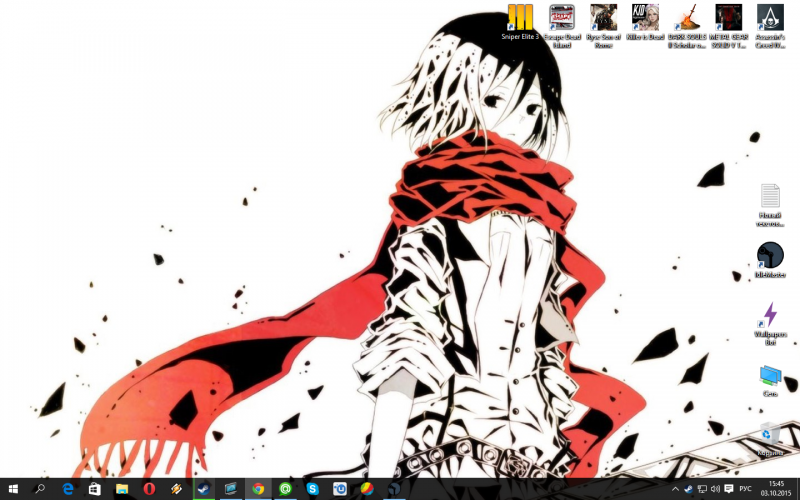The width and height of the screenshot is (800, 500).
Task: Open the clock showing 15:45
Action: pos(776,489)
